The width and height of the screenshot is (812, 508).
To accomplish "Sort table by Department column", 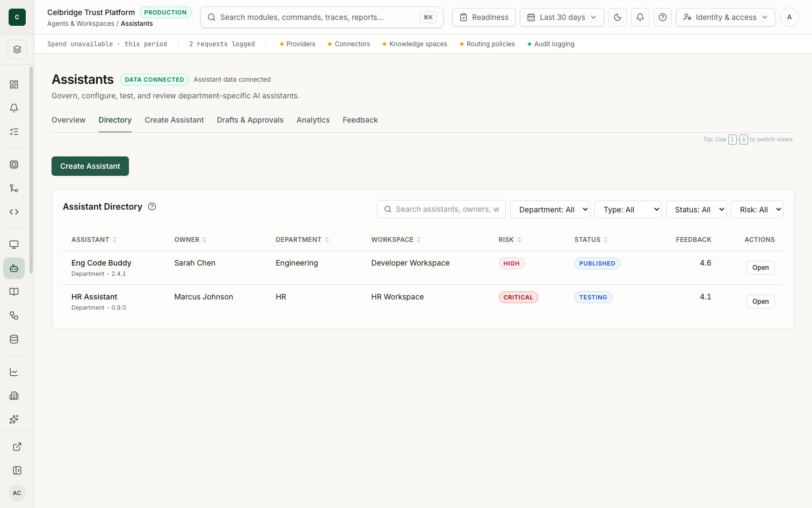I will pos(302,240).
